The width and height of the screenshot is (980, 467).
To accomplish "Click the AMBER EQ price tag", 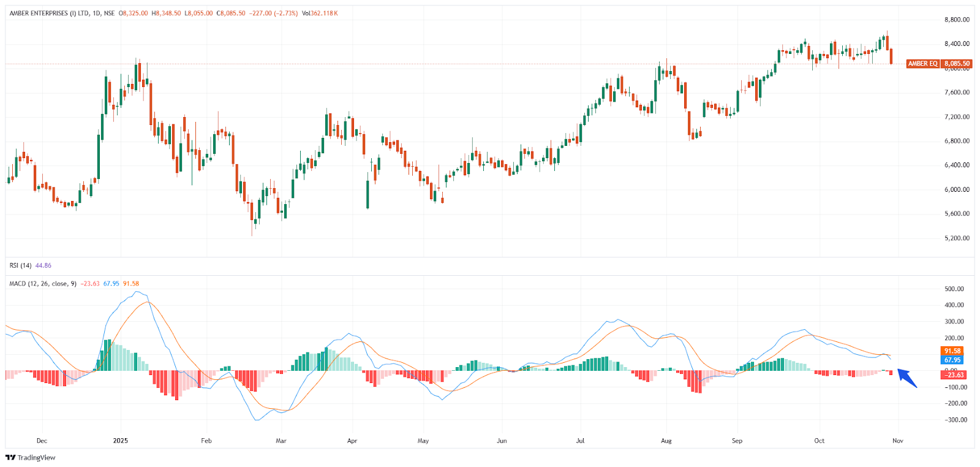I will (922, 64).
